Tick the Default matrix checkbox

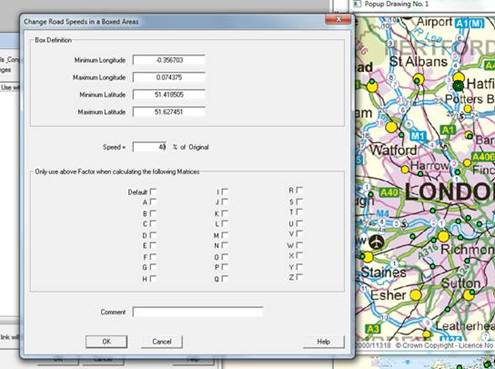tap(153, 192)
